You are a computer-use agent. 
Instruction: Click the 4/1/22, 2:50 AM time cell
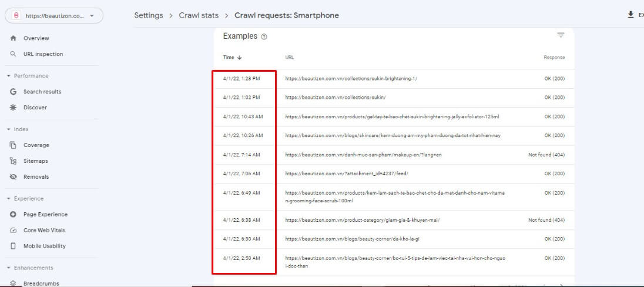click(241, 258)
